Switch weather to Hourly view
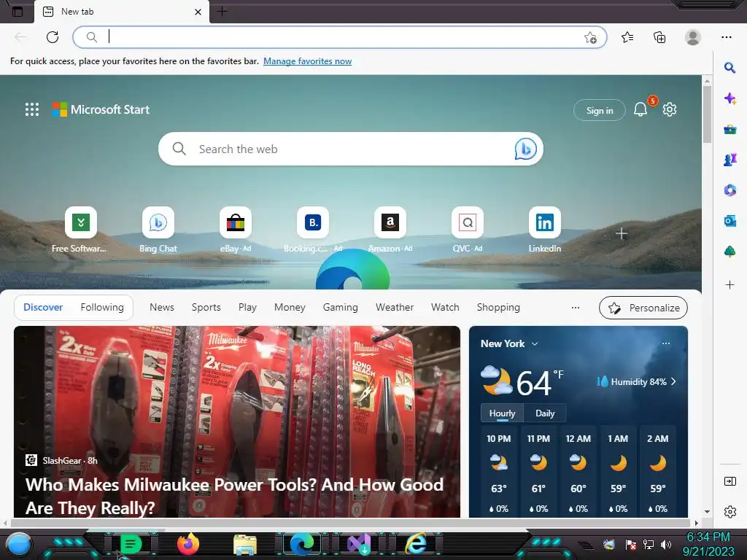This screenshot has height=560, width=747. (502, 413)
